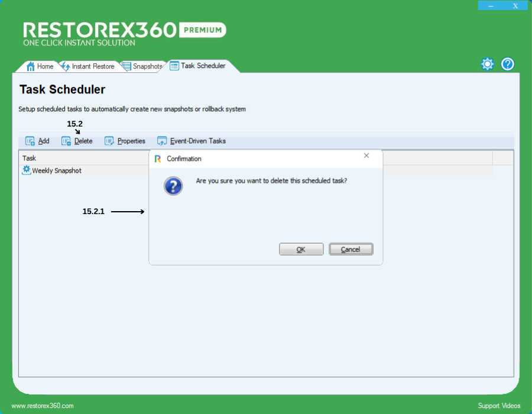Click the Properties toolbar icon
This screenshot has width=532, height=414.
109,141
